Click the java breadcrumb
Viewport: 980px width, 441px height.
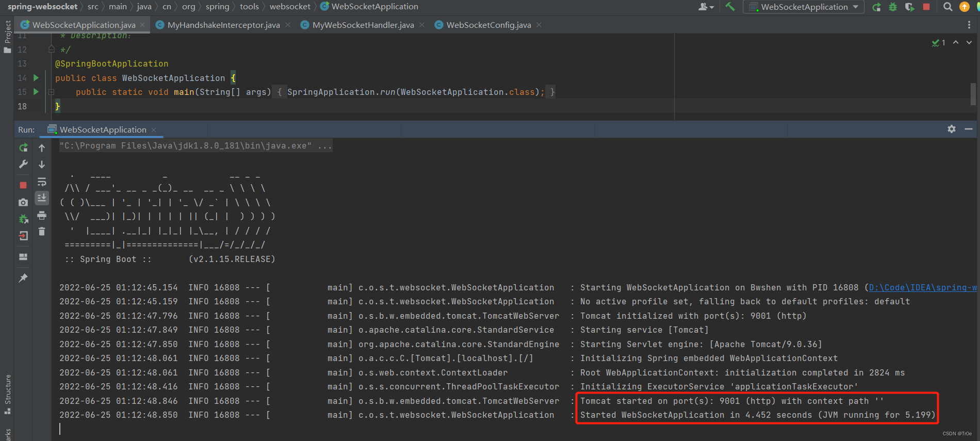[144, 7]
